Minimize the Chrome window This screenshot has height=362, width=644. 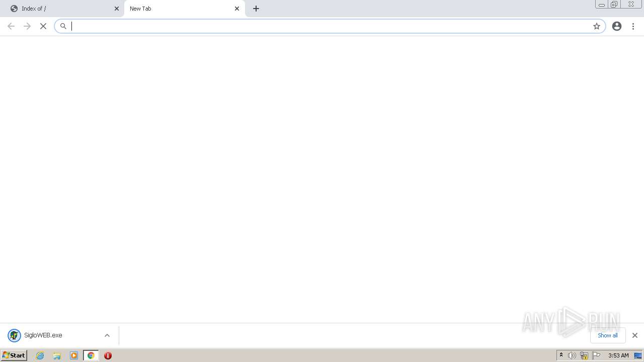pyautogui.click(x=602, y=5)
